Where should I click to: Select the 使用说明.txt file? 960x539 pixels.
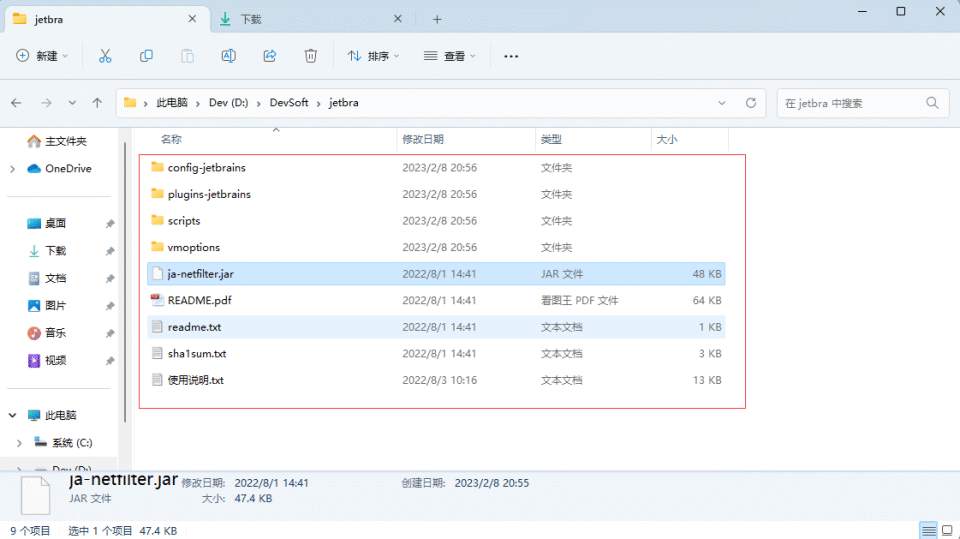point(195,380)
